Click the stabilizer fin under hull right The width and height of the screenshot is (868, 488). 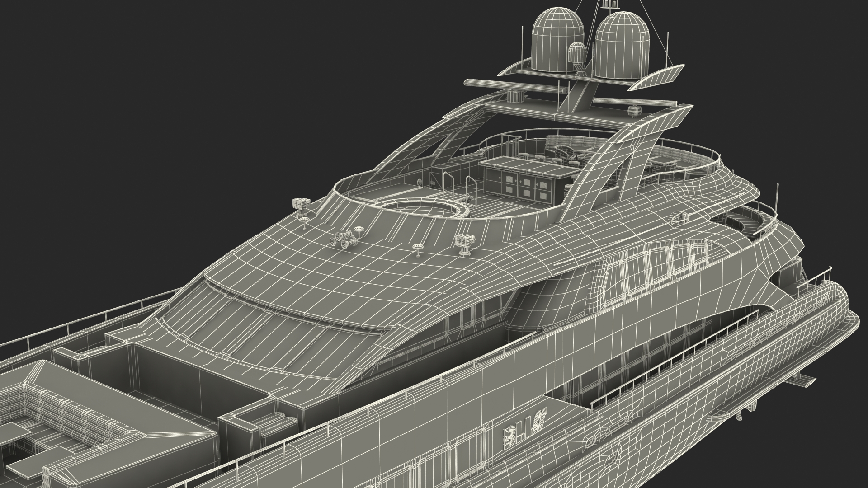click(800, 380)
